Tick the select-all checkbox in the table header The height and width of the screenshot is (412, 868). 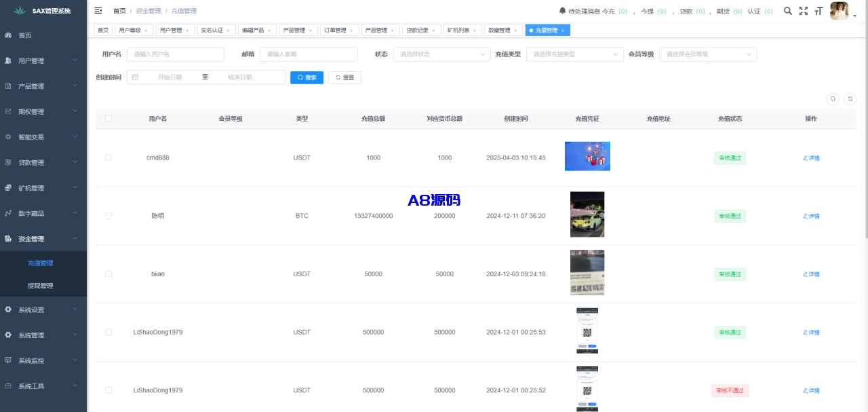point(108,119)
